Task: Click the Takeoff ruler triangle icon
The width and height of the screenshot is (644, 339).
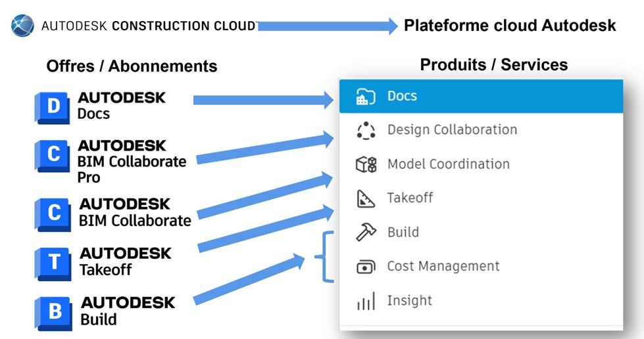Action: (365, 198)
